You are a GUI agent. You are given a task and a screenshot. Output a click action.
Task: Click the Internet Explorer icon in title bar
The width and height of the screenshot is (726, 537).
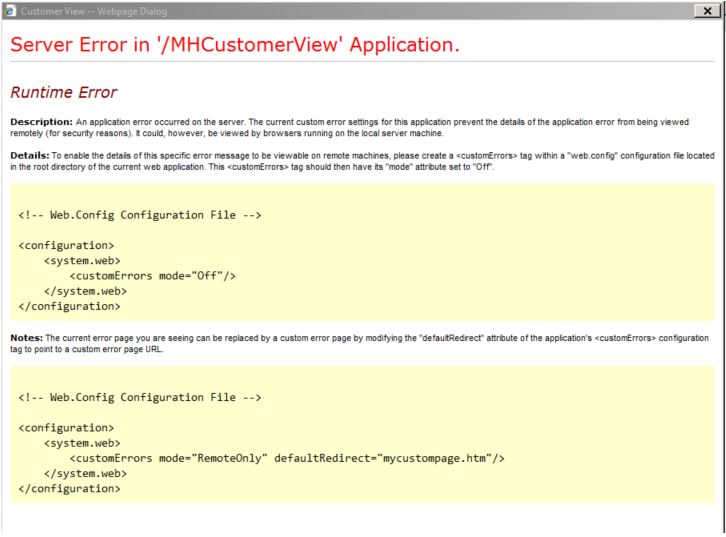(x=9, y=10)
